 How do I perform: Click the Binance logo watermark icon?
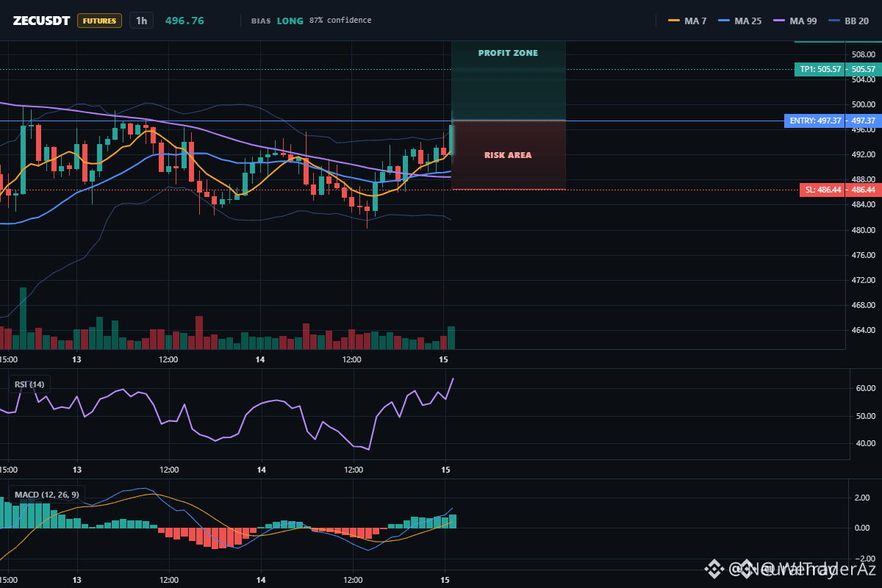(714, 568)
